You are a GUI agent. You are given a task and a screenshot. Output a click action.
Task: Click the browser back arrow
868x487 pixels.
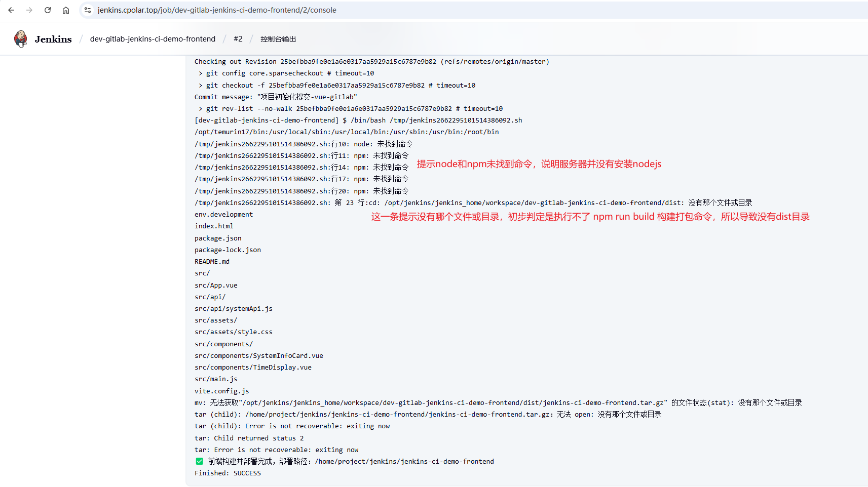click(x=11, y=10)
